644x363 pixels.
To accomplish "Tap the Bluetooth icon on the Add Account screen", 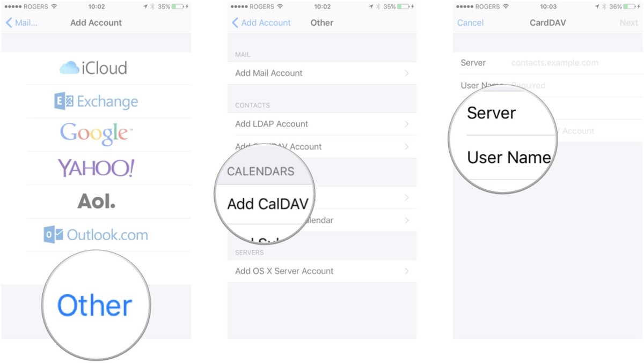I will [153, 6].
